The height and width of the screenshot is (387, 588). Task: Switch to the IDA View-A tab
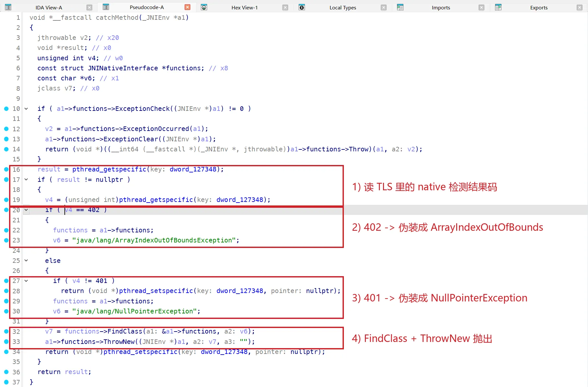[49, 7]
